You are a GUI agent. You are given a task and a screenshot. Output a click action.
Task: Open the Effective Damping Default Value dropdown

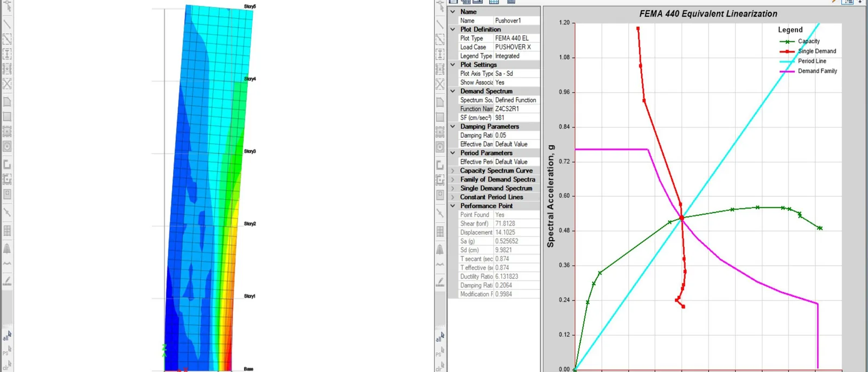(x=516, y=144)
